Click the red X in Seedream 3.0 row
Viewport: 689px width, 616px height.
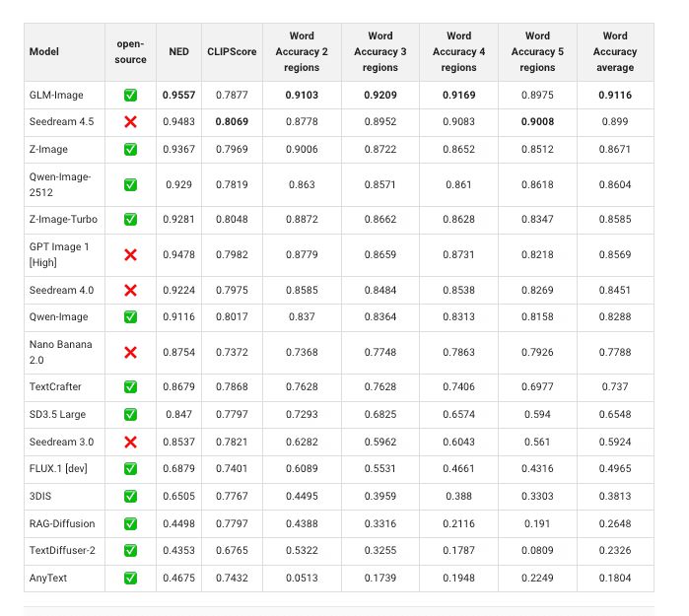click(x=130, y=442)
